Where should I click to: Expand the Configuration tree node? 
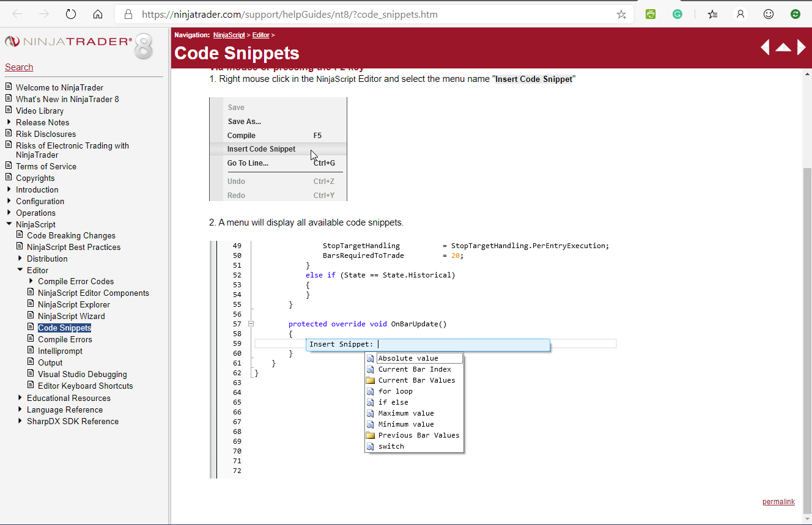(9, 201)
